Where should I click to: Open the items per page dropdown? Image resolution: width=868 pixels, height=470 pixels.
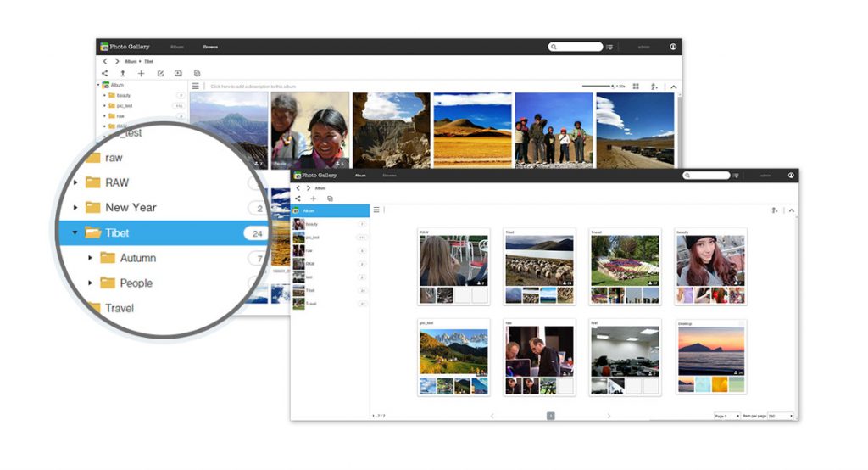[781, 416]
